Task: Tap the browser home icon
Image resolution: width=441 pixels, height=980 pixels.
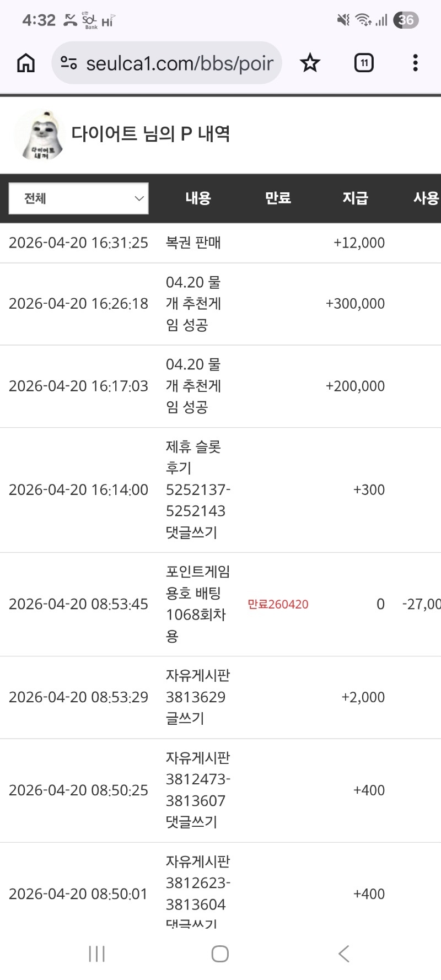Action: pos(26,63)
